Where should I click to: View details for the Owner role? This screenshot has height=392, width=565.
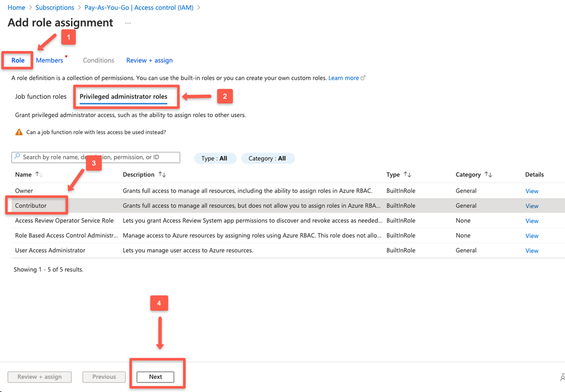click(532, 190)
